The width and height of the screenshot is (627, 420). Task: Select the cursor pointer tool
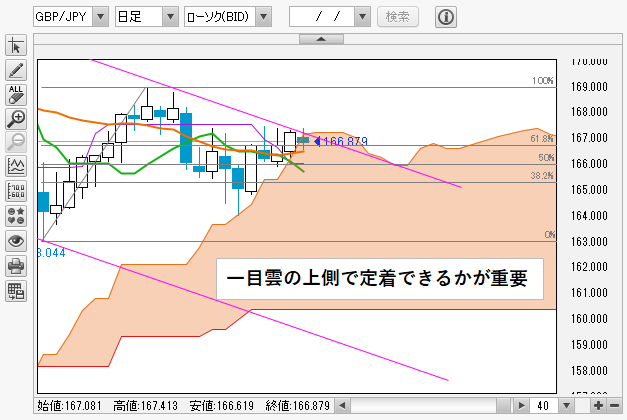16,46
